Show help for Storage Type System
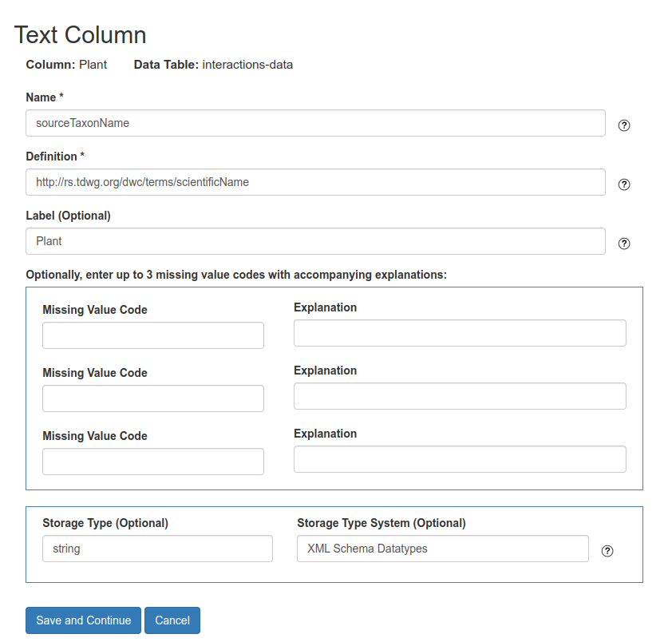 607,551
